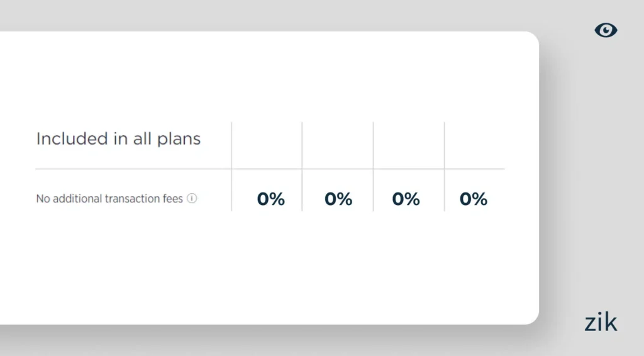644x356 pixels.
Task: Click the second 0% value
Action: [x=338, y=199]
